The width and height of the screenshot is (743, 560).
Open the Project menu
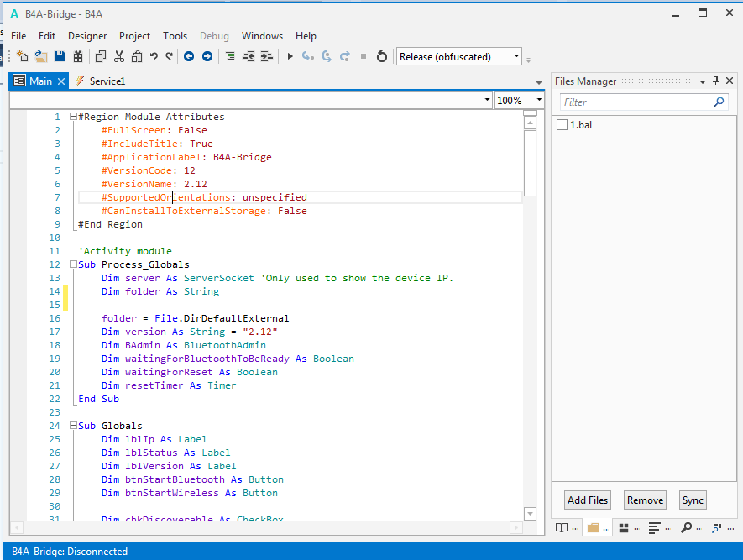click(134, 36)
